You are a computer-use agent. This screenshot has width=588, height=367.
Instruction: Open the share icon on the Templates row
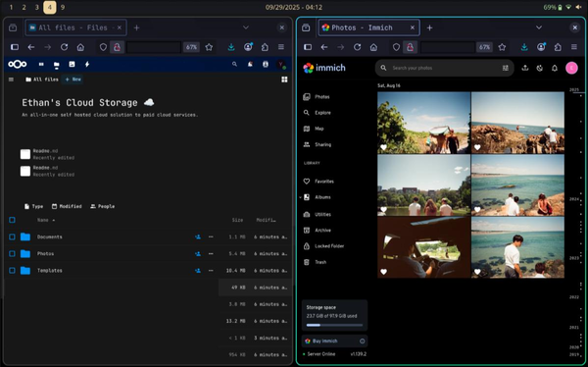(198, 271)
